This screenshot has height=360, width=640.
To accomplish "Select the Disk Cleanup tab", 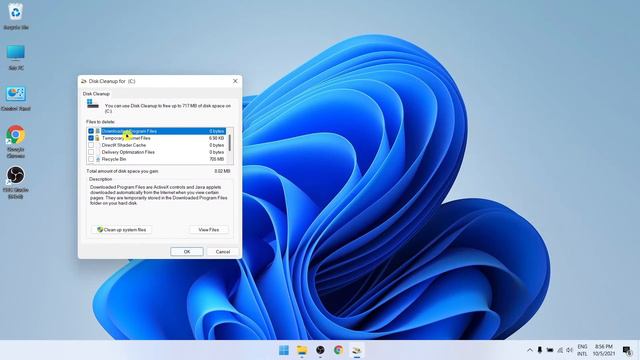I will (96, 94).
